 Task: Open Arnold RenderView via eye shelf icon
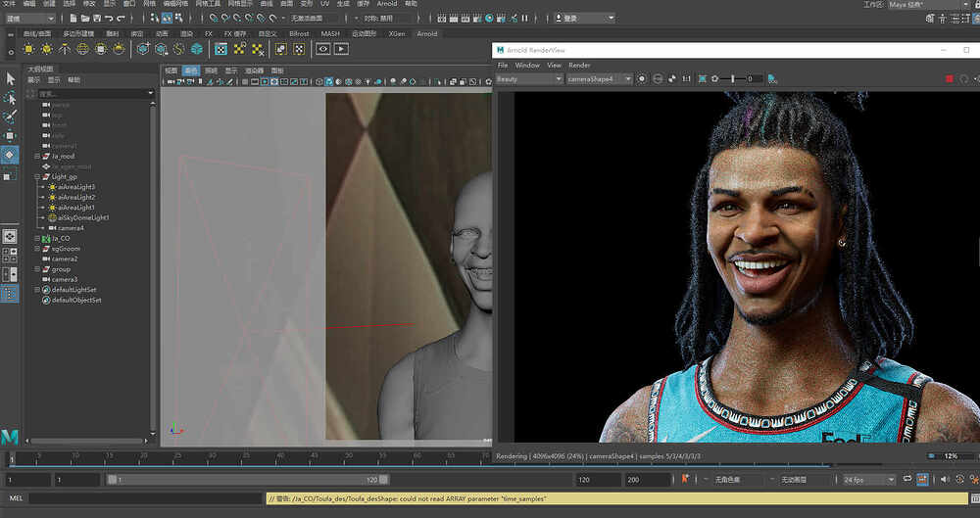322,49
